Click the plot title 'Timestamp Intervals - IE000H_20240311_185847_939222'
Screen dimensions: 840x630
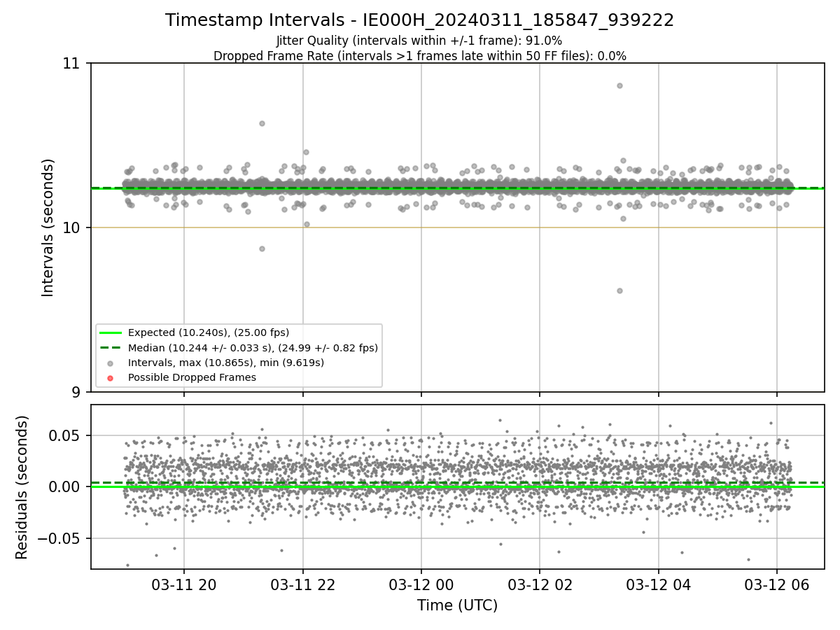pyautogui.click(x=419, y=21)
